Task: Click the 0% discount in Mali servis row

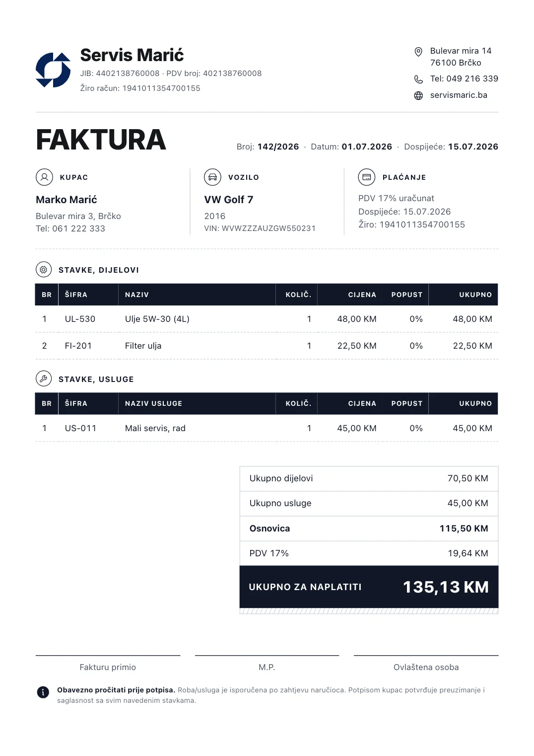Action: 416,428
